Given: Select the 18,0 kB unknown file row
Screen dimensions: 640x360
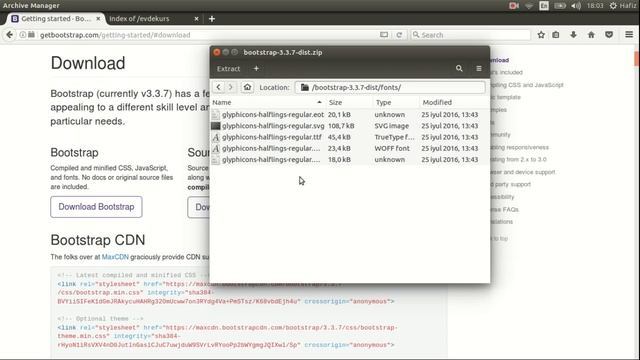Looking at the screenshot, I should pos(350,160).
